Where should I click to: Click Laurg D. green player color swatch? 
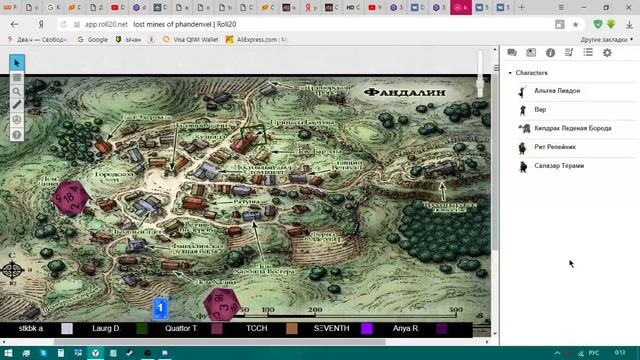(x=142, y=329)
